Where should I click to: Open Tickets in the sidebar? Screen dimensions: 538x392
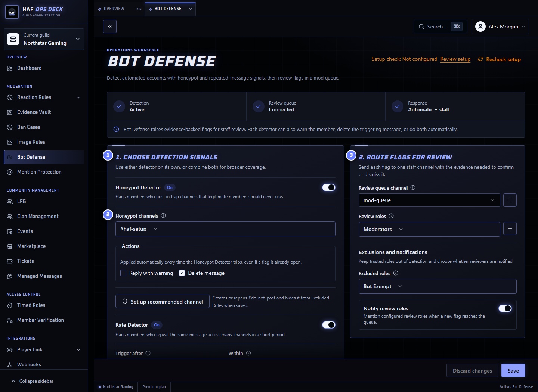coord(44,261)
